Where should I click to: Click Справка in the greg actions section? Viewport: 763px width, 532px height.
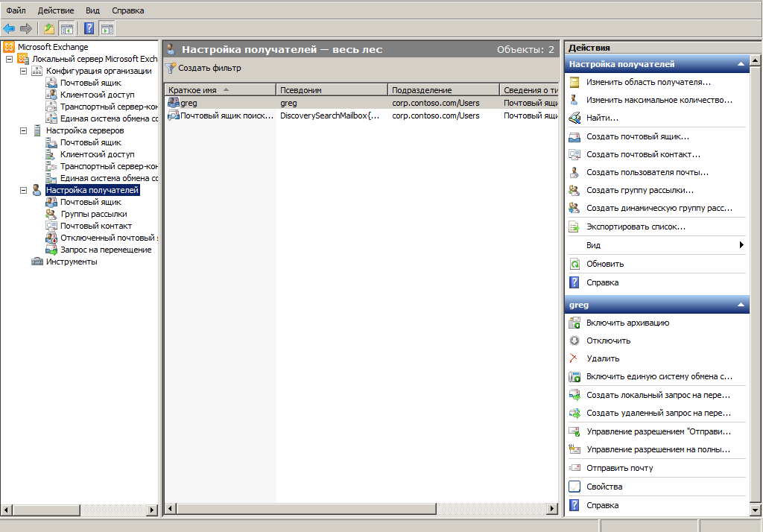click(x=602, y=505)
